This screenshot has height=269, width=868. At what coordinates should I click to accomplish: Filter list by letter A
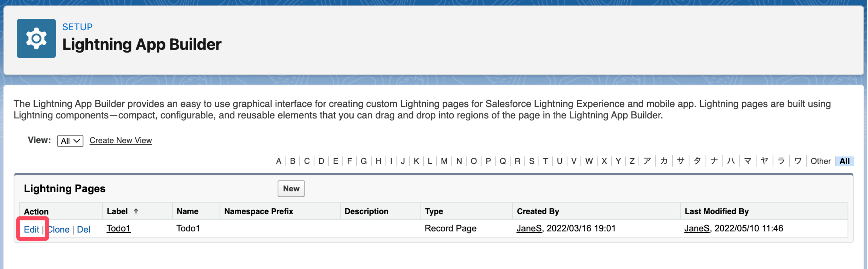click(x=279, y=161)
